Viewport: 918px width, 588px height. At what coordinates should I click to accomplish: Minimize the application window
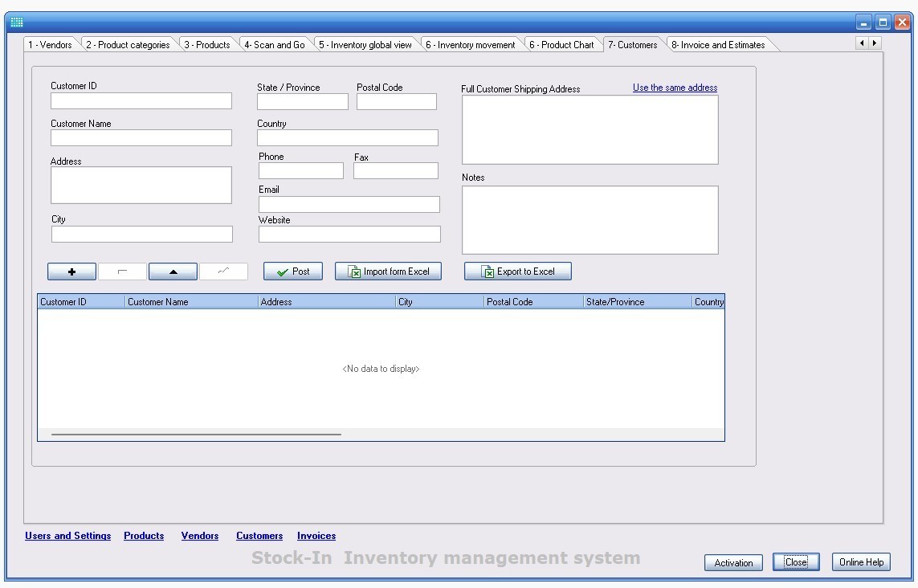(863, 22)
